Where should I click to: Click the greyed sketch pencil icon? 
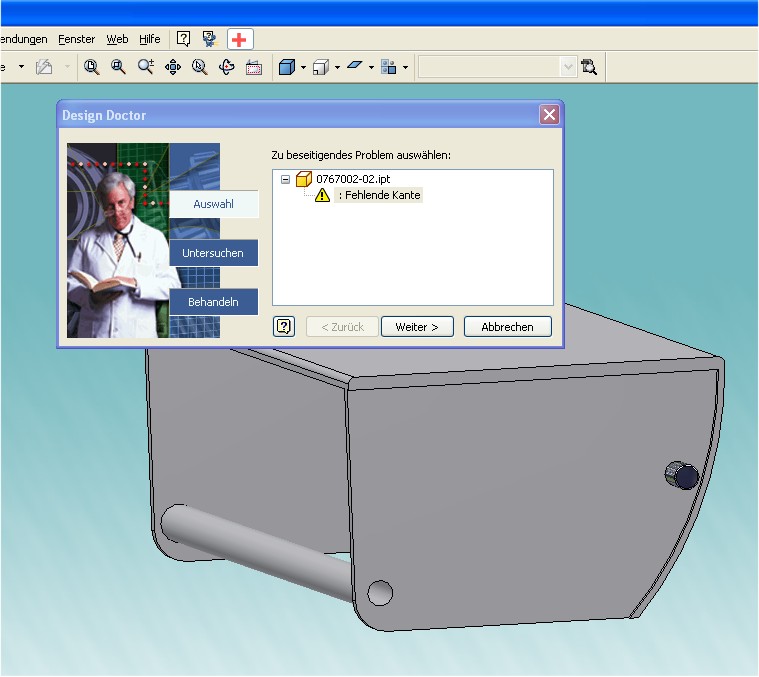[44, 67]
